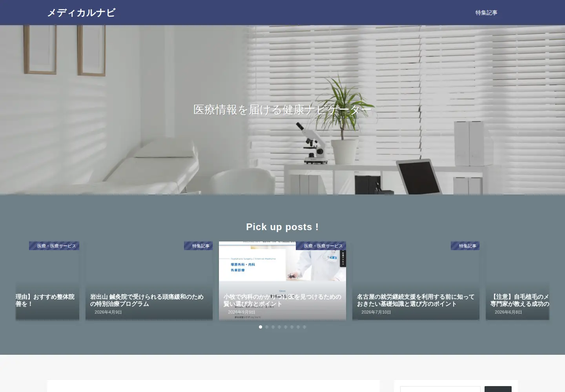Open the 名古屋の就労継続支援 post title
The image size is (565, 392).
[416, 300]
